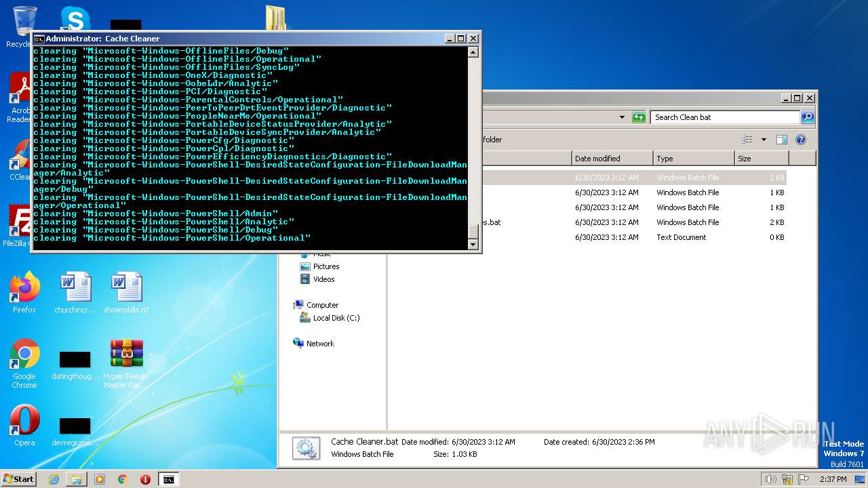Viewport: 868px width, 488px height.
Task: Click the green refresh button in Explorer
Action: click(x=639, y=117)
